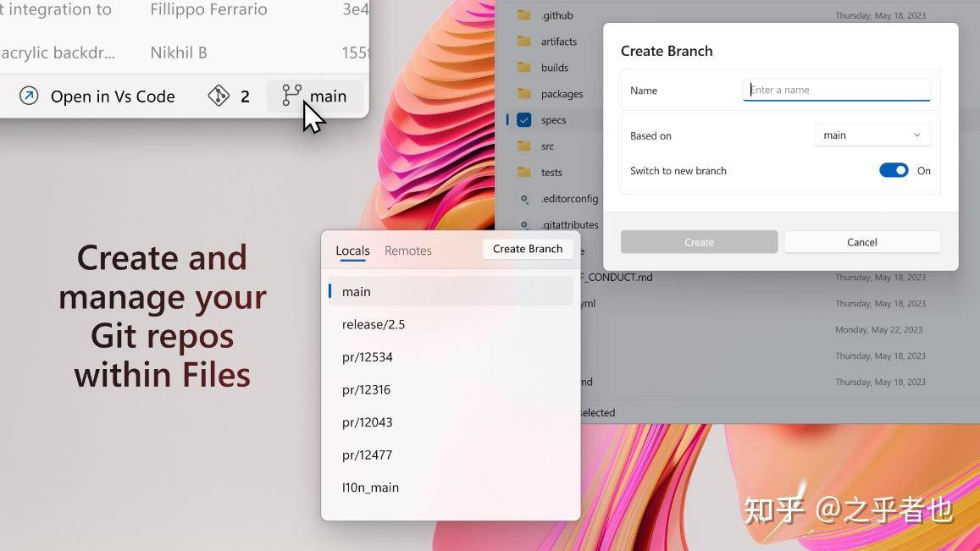Select the .github folder icon
Screen dimensions: 980x551
point(523,15)
